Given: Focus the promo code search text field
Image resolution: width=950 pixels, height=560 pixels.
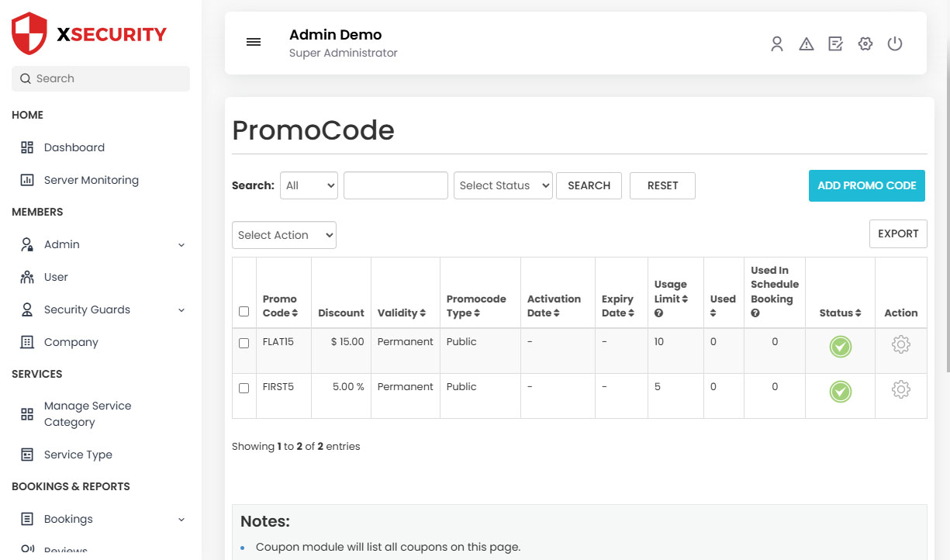Looking at the screenshot, I should coord(396,185).
